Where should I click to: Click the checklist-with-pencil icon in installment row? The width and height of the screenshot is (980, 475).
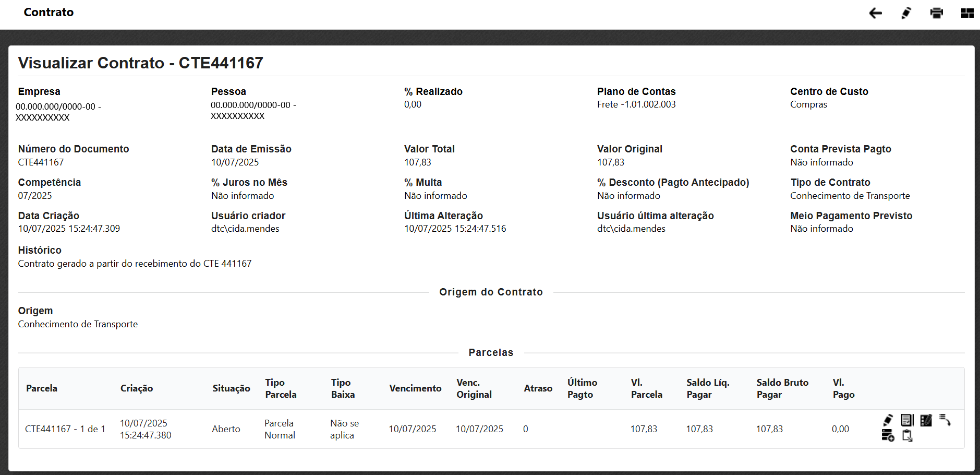coord(926,420)
